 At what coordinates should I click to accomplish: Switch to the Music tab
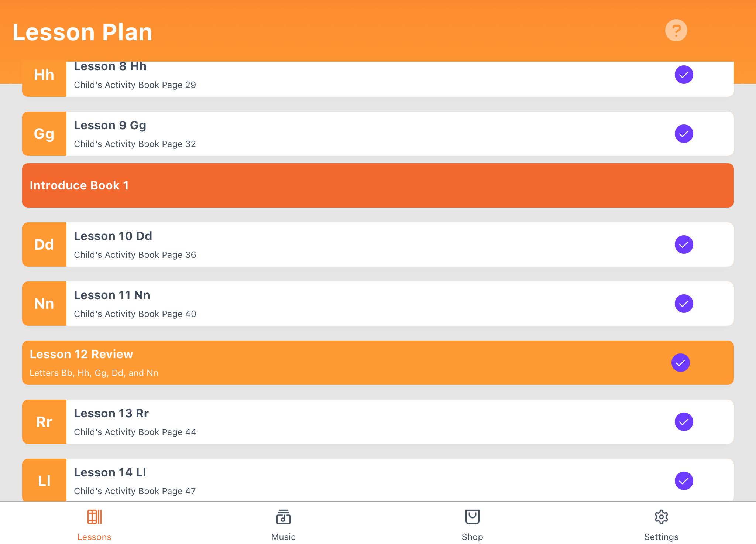283,525
